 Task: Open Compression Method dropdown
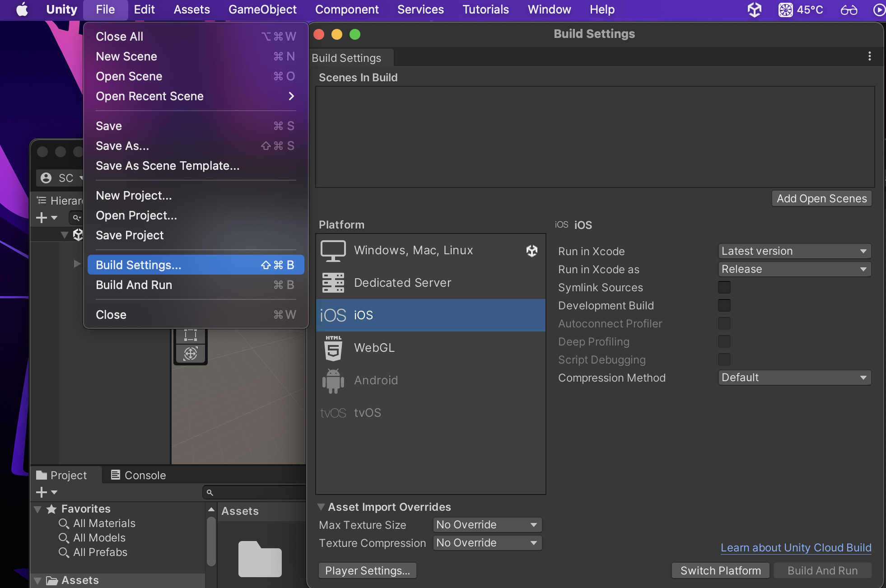[x=794, y=378]
